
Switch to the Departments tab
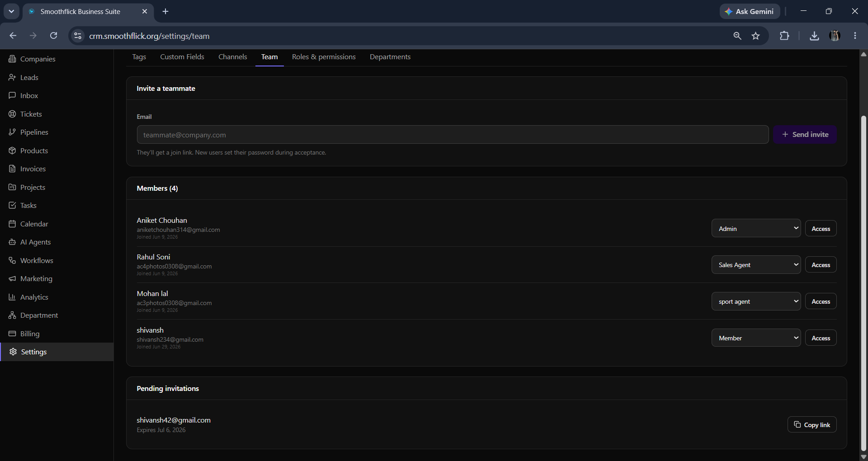pos(390,57)
